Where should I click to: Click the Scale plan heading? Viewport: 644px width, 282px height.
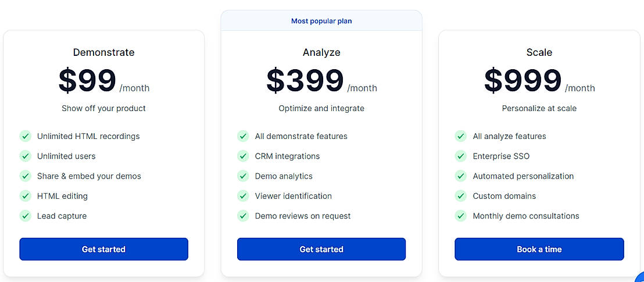[539, 52]
